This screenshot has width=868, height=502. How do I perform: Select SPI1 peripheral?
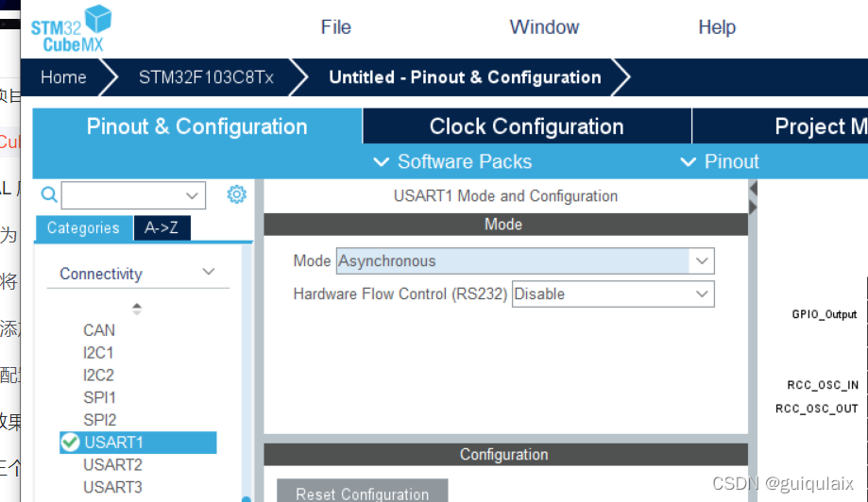coord(99,397)
